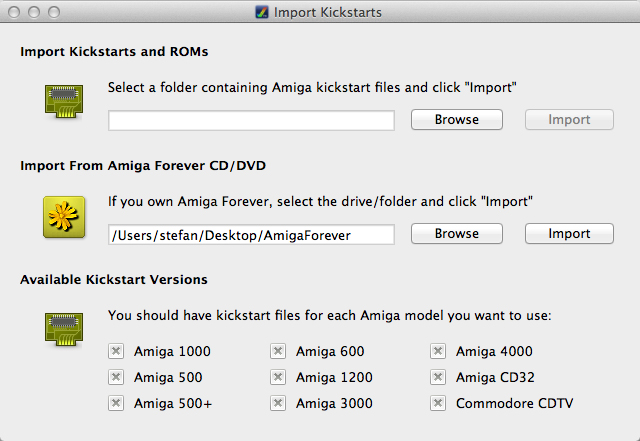The image size is (640, 441).
Task: Click the Available Kickstart Versions chip icon
Action: coord(61,329)
